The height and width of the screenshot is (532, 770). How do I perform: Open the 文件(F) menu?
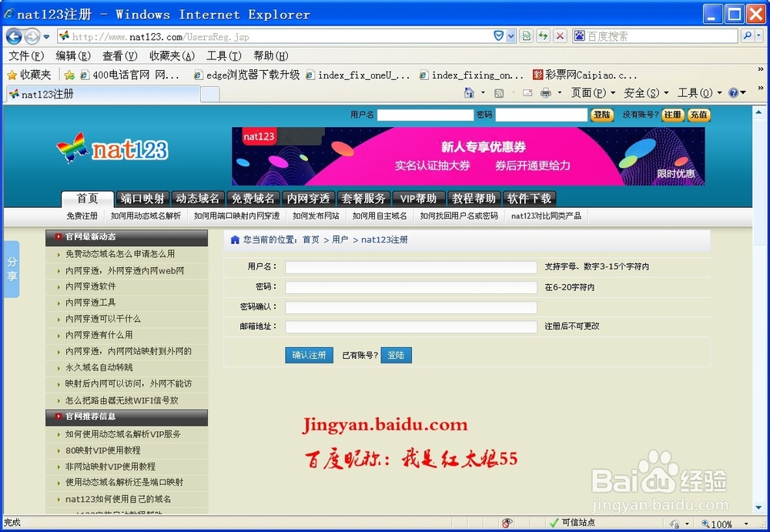26,56
